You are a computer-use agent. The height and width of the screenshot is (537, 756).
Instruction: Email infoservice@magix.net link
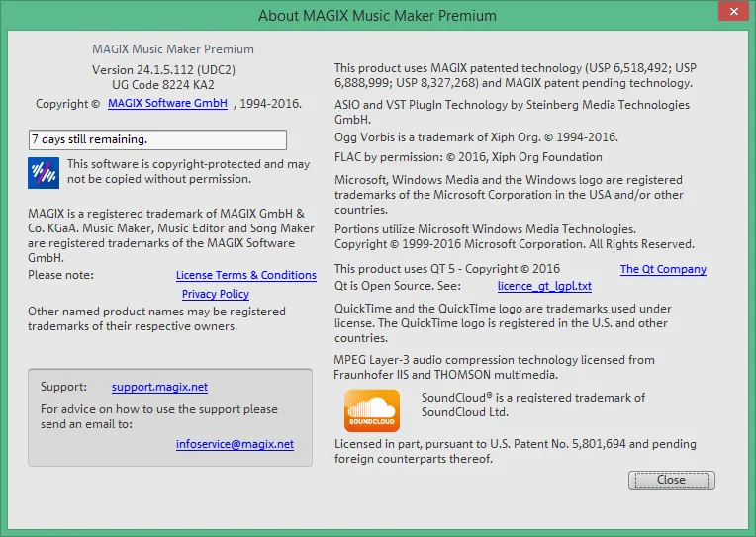click(x=235, y=444)
